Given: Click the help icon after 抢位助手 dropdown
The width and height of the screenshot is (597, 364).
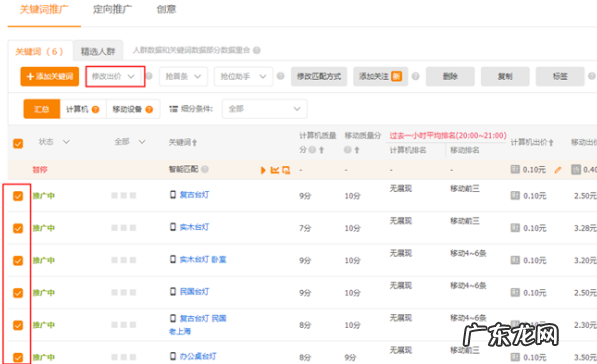Looking at the screenshot, I should point(281,76).
